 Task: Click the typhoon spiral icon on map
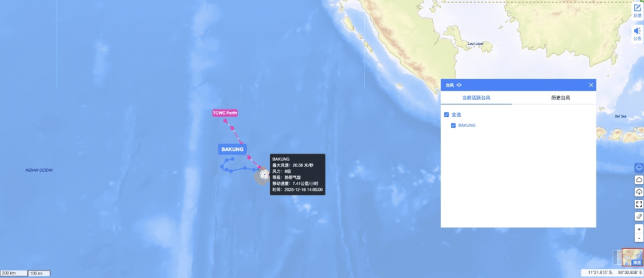click(264, 175)
